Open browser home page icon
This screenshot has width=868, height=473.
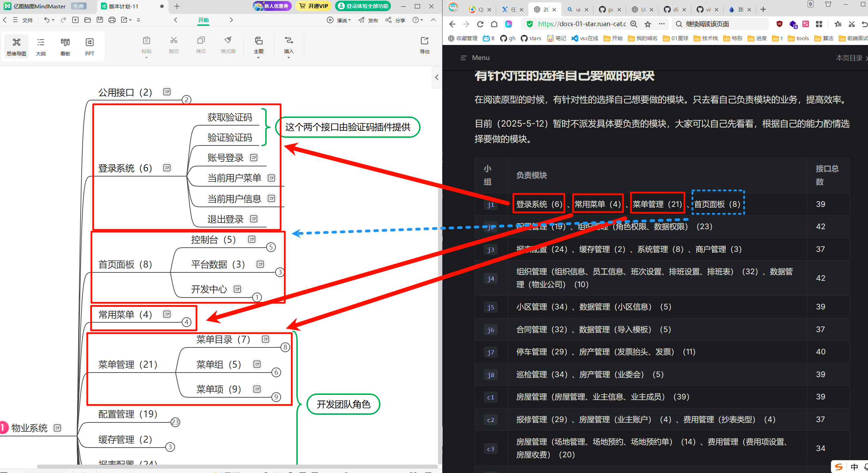click(x=494, y=24)
